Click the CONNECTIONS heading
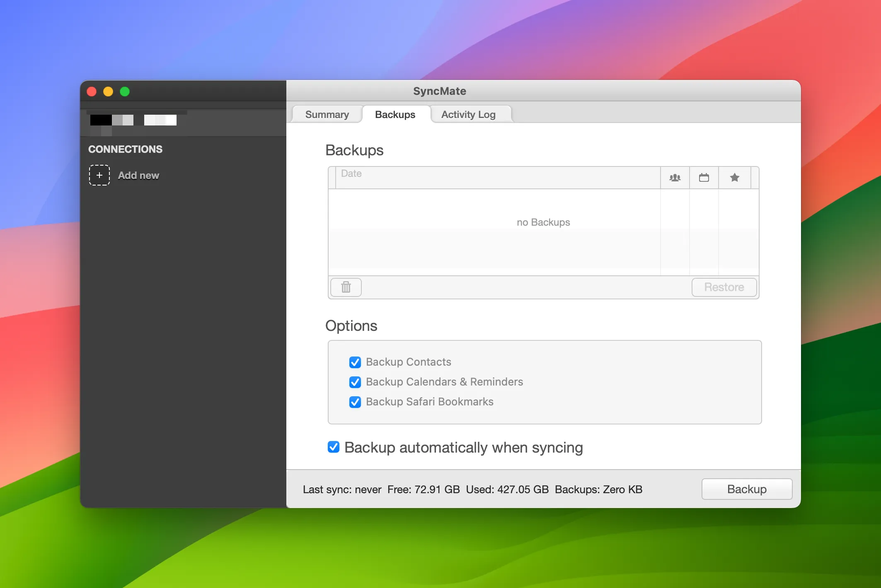Viewport: 881px width, 588px height. coord(125,149)
